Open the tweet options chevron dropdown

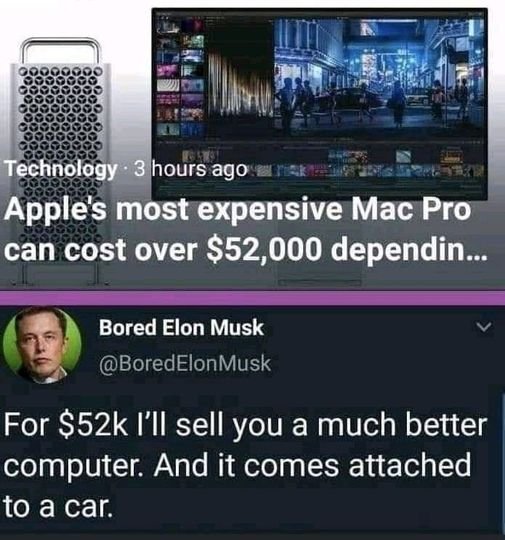(484, 327)
